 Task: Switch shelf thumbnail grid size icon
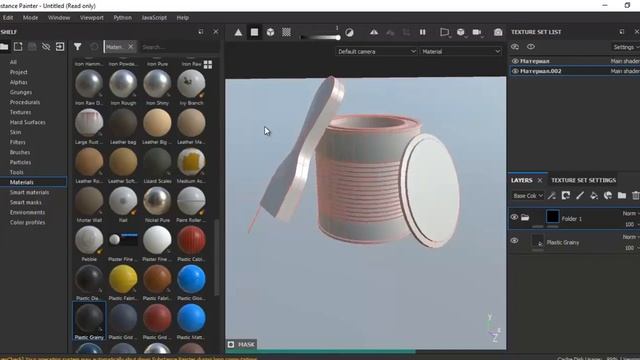208,64
